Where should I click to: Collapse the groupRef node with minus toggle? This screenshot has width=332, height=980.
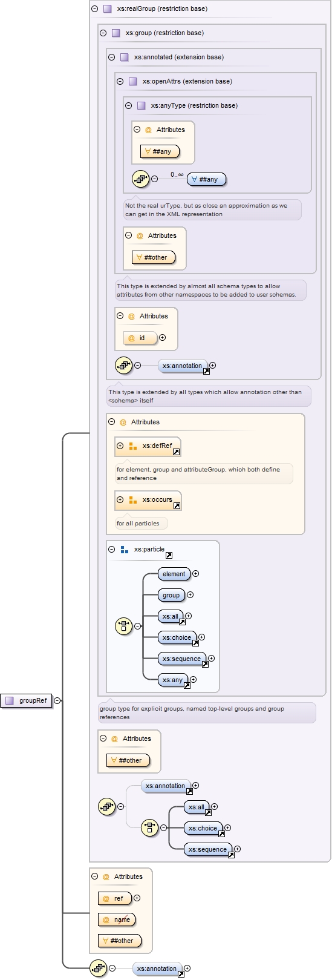tap(57, 700)
